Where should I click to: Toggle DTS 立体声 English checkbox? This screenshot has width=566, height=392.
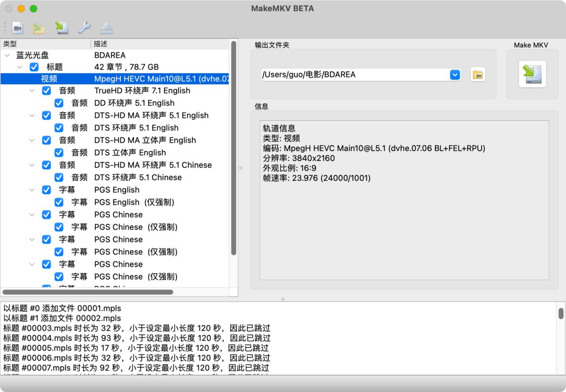pos(59,152)
